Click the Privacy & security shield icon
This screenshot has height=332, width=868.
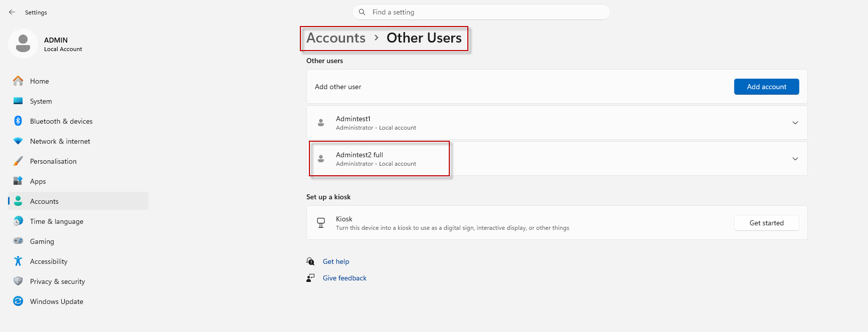point(18,281)
